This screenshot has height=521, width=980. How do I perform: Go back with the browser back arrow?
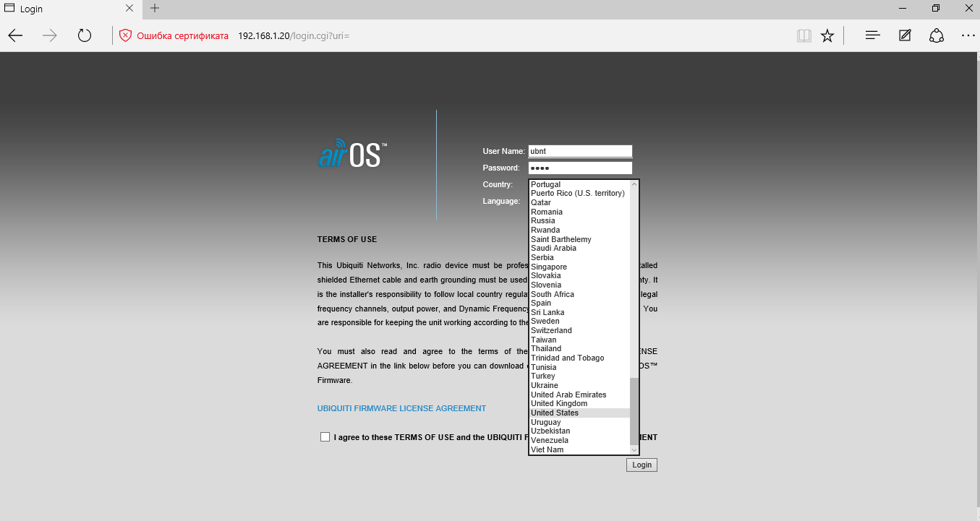pyautogui.click(x=16, y=35)
